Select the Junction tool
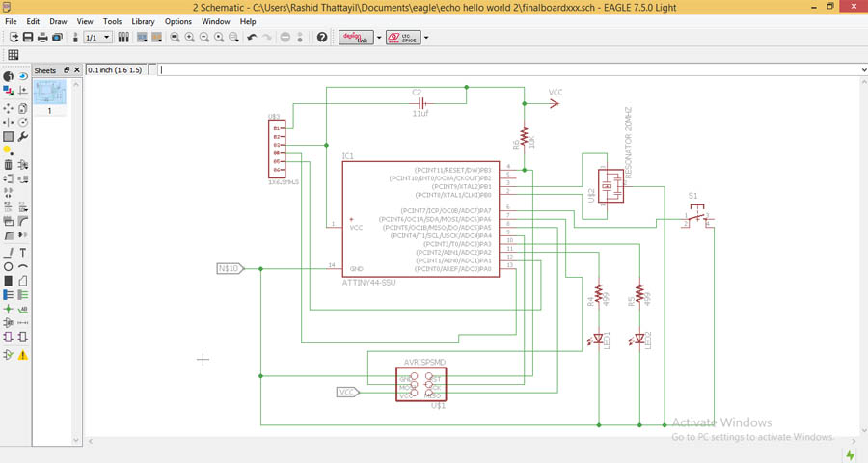The width and height of the screenshot is (868, 463). pos(8,309)
